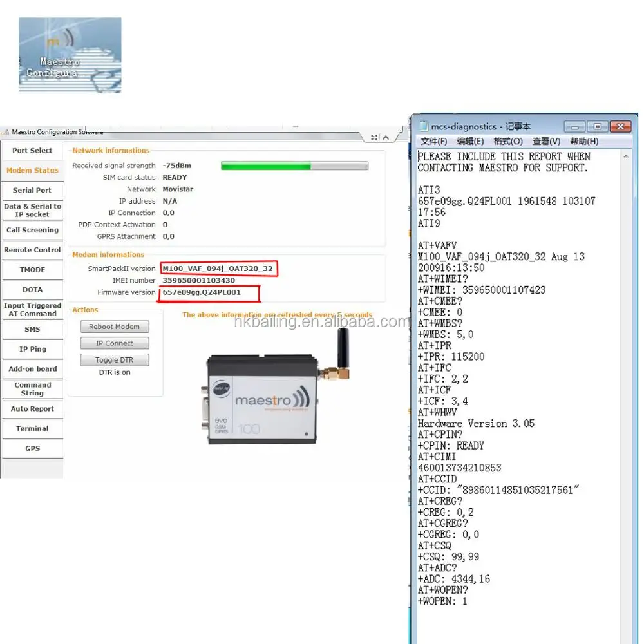
Task: Open the TMODE tab
Action: [x=32, y=270]
